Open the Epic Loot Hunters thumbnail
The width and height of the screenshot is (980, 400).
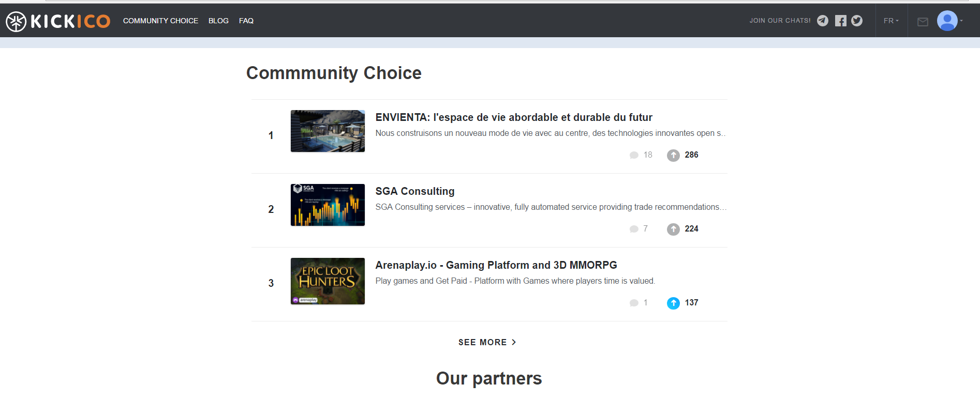[328, 281]
